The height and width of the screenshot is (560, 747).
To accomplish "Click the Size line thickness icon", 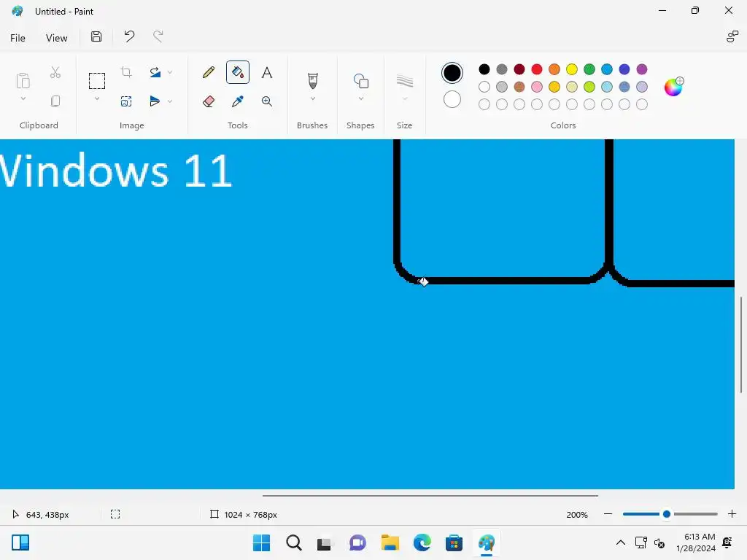I will (x=404, y=81).
